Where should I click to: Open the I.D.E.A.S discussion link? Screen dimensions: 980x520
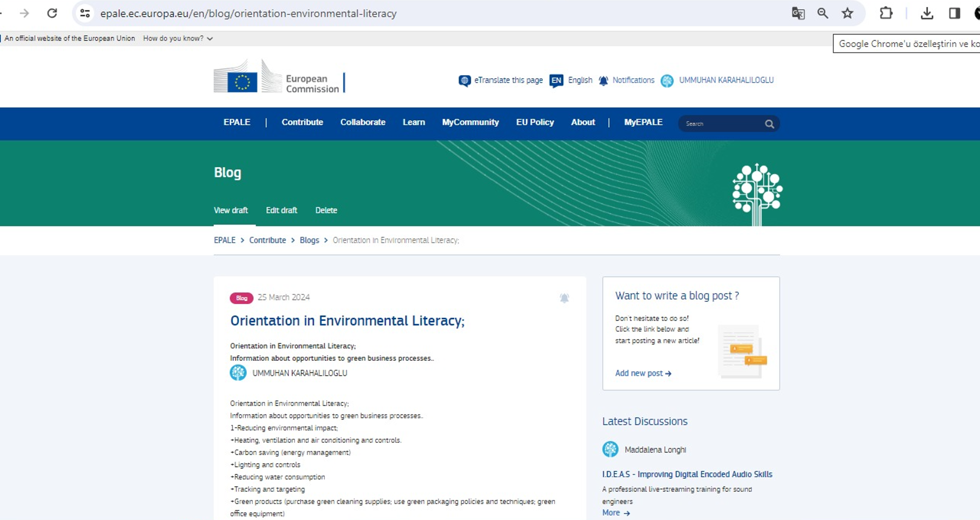coord(687,474)
